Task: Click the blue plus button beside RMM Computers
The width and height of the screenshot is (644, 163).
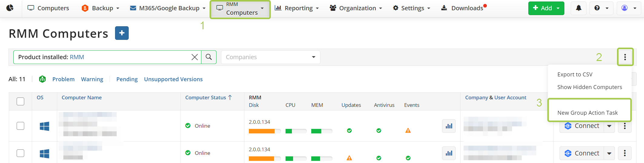Action: point(122,33)
